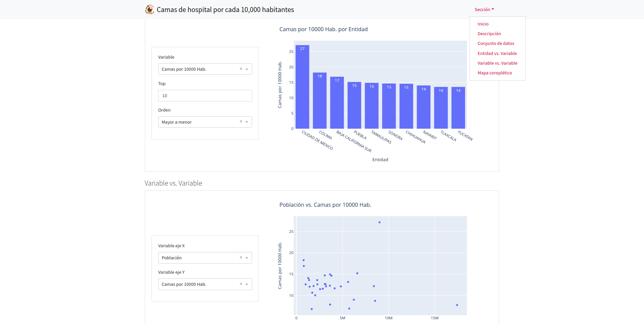Click the eye logo icon in header

click(x=150, y=10)
